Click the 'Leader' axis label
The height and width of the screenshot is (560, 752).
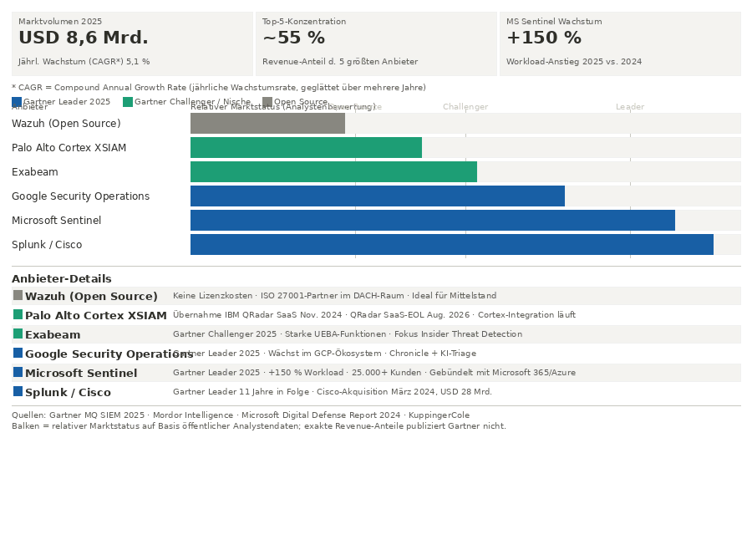630,106
